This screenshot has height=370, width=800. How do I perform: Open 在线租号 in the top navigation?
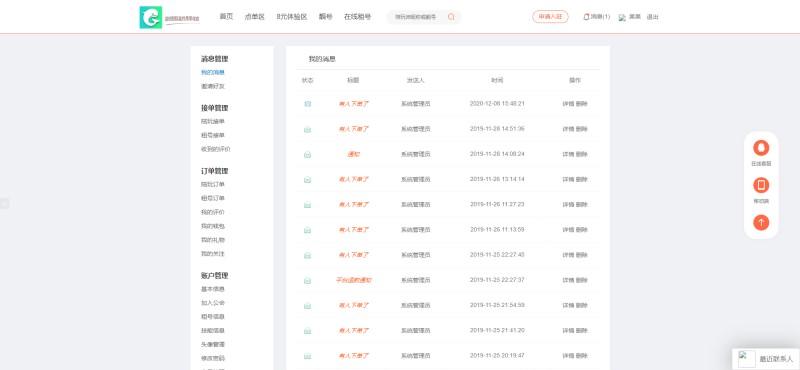[357, 17]
